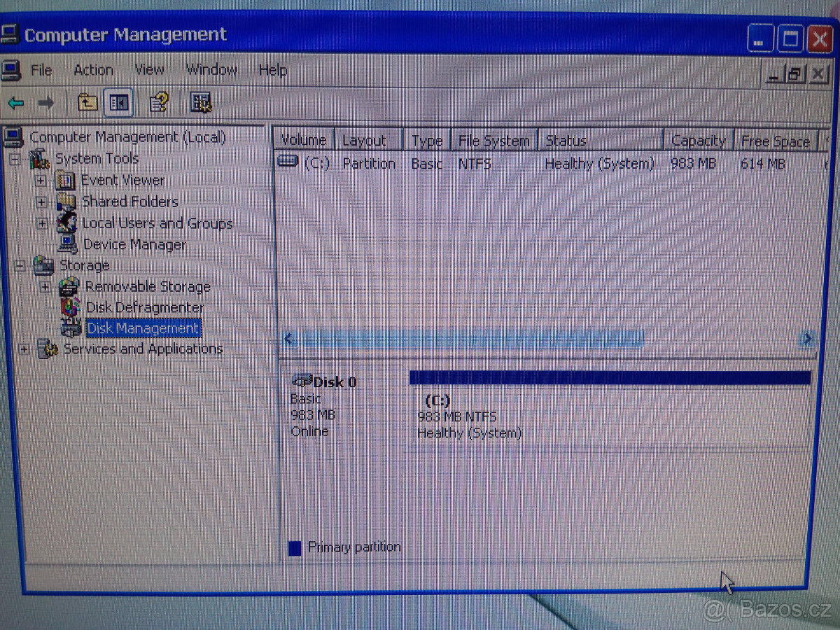
Task: Open the Action menu
Action: (93, 70)
